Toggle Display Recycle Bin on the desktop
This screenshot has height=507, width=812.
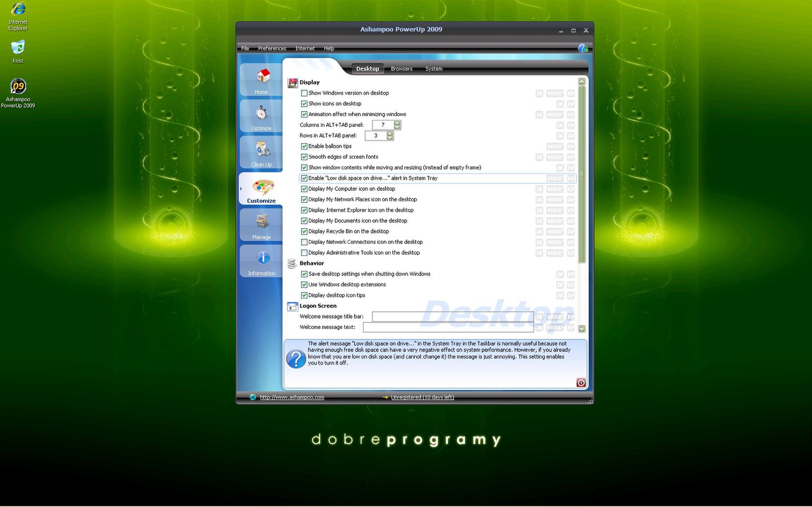pyautogui.click(x=304, y=231)
